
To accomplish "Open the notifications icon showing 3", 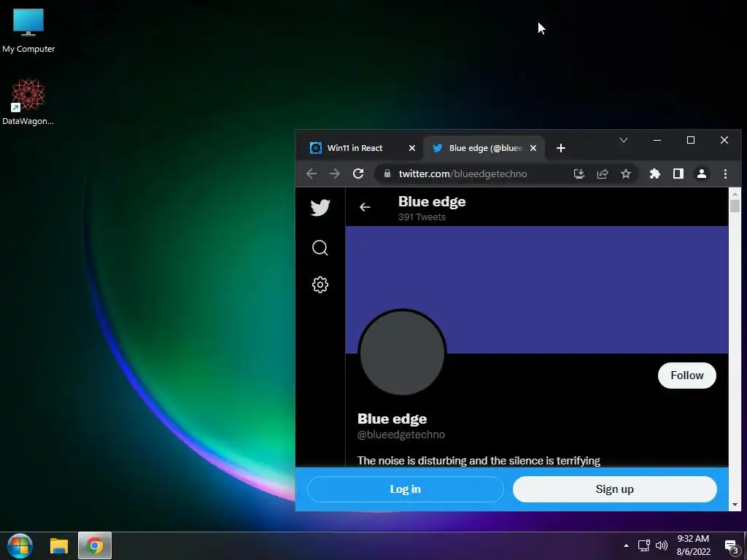I will coord(732,547).
